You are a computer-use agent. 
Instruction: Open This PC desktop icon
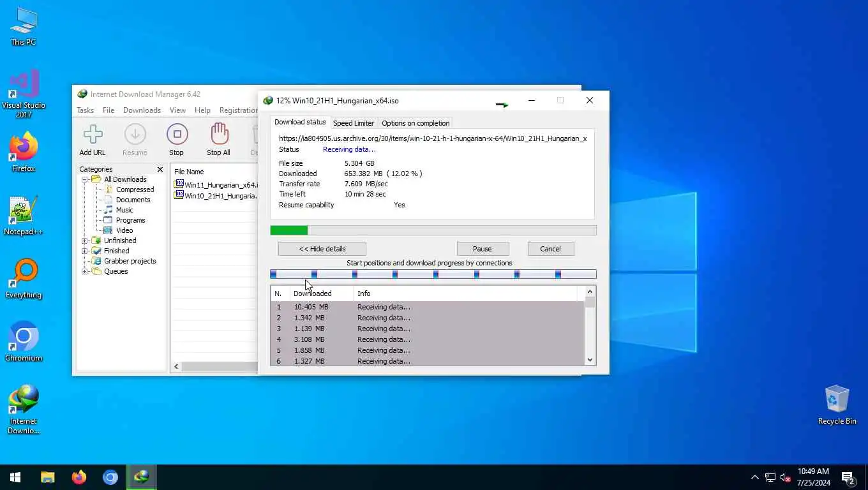(24, 26)
